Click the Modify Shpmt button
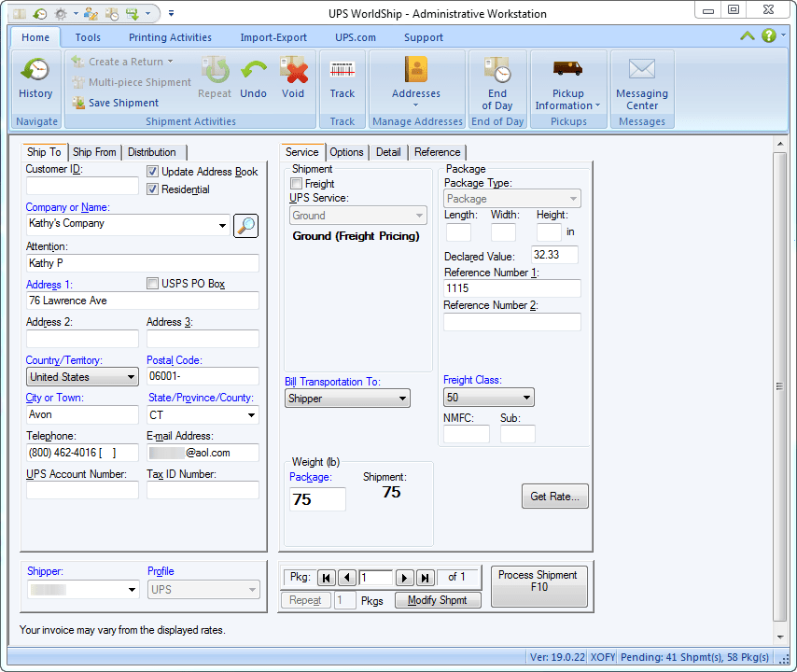Image resolution: width=797 pixels, height=672 pixels. 438,600
